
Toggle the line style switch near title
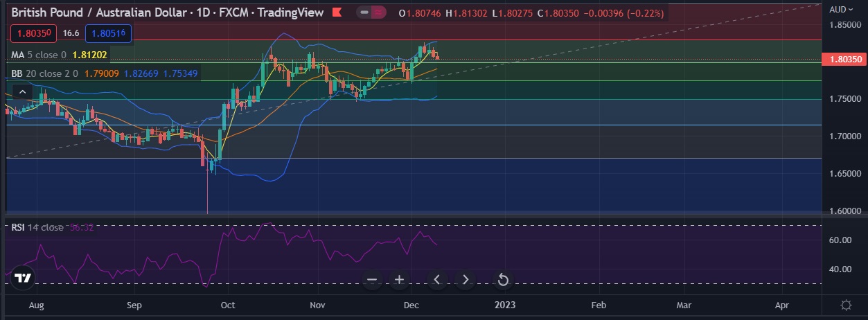click(364, 12)
